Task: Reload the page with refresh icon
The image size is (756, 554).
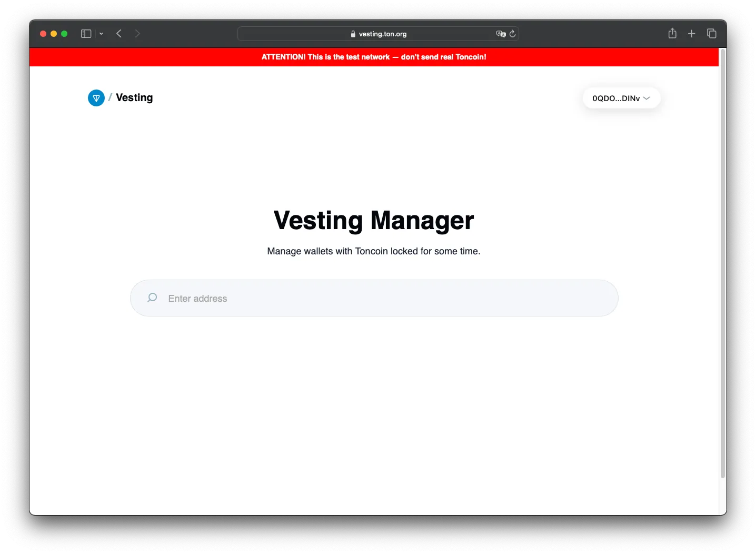Action: 512,34
